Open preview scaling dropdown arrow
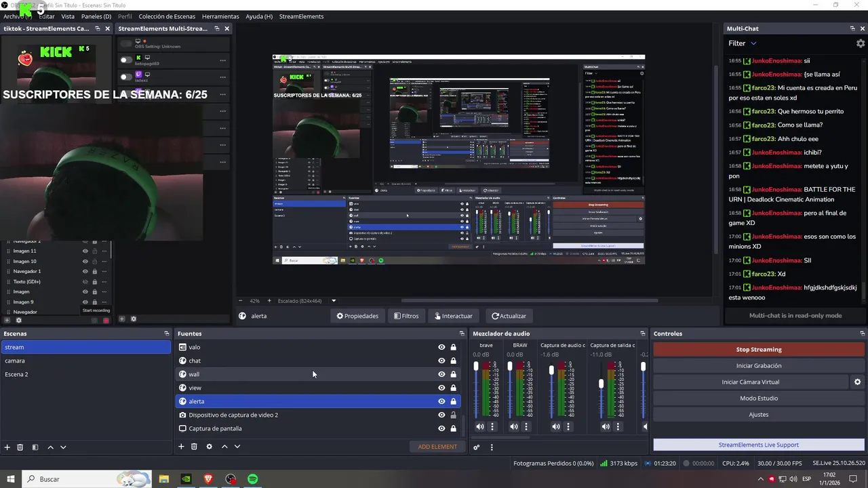Viewport: 868px width, 488px height. (334, 301)
